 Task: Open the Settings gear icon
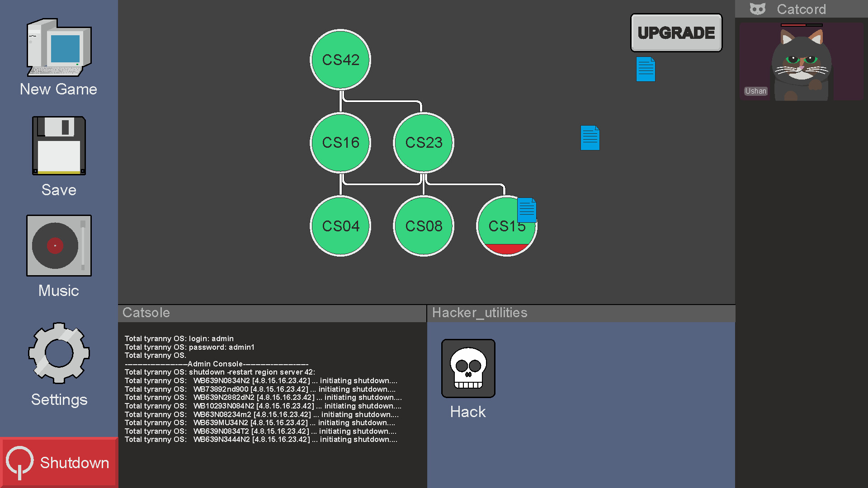[59, 353]
